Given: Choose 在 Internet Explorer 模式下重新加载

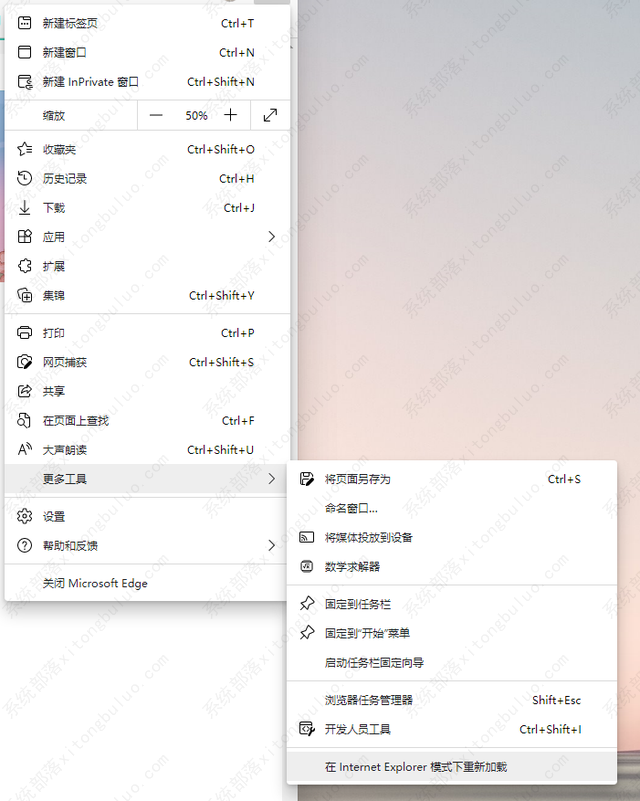Looking at the screenshot, I should coord(452,767).
